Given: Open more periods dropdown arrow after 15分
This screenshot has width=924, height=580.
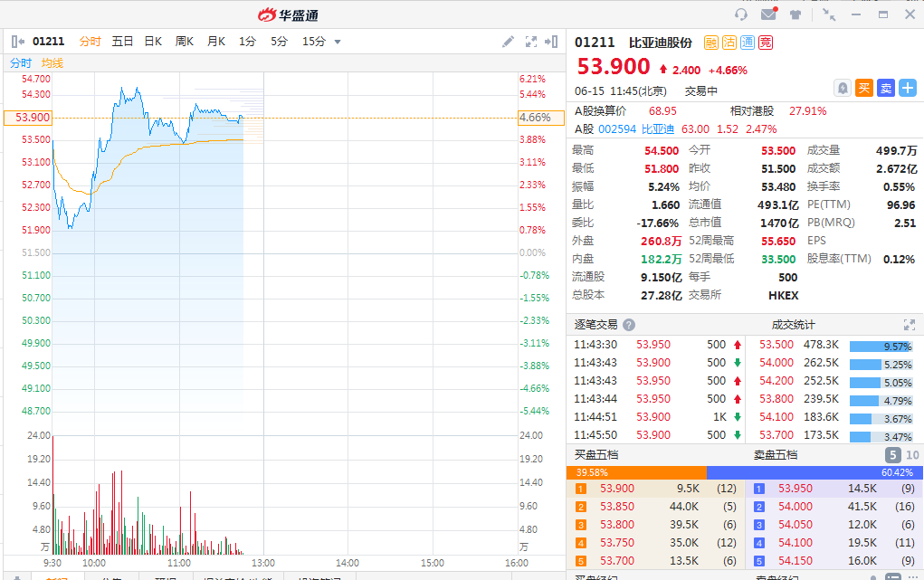Looking at the screenshot, I should (x=338, y=42).
